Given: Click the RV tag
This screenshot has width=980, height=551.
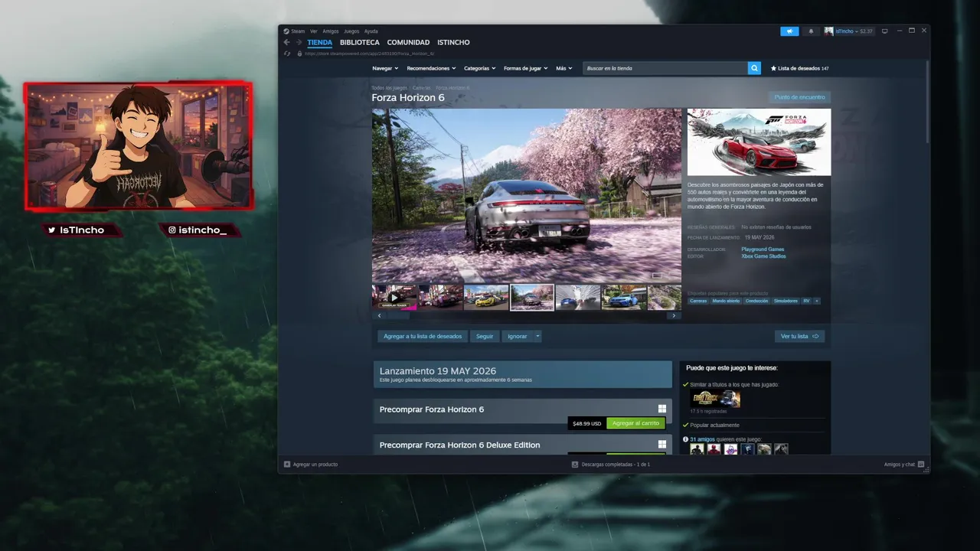Looking at the screenshot, I should tap(806, 301).
